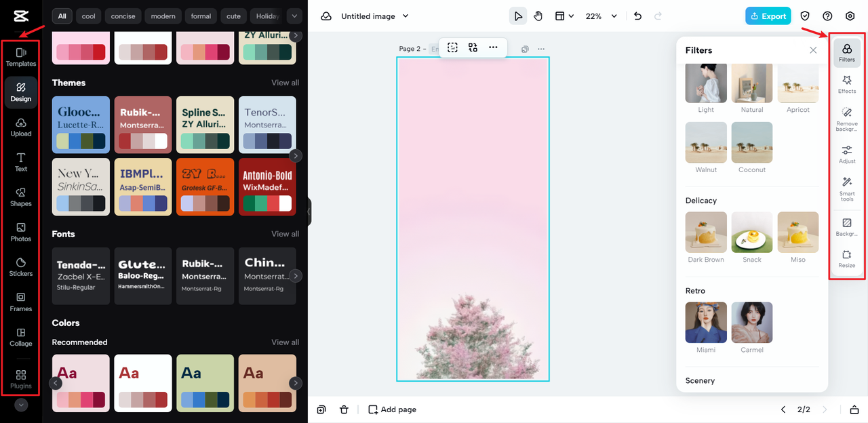Select the All filter tag

[62, 16]
